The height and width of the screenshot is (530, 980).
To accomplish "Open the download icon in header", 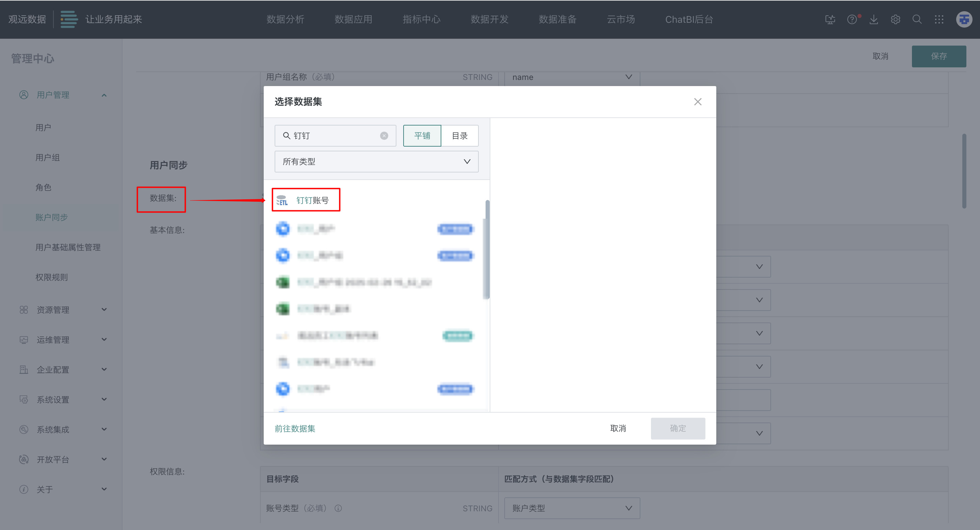I will [874, 19].
